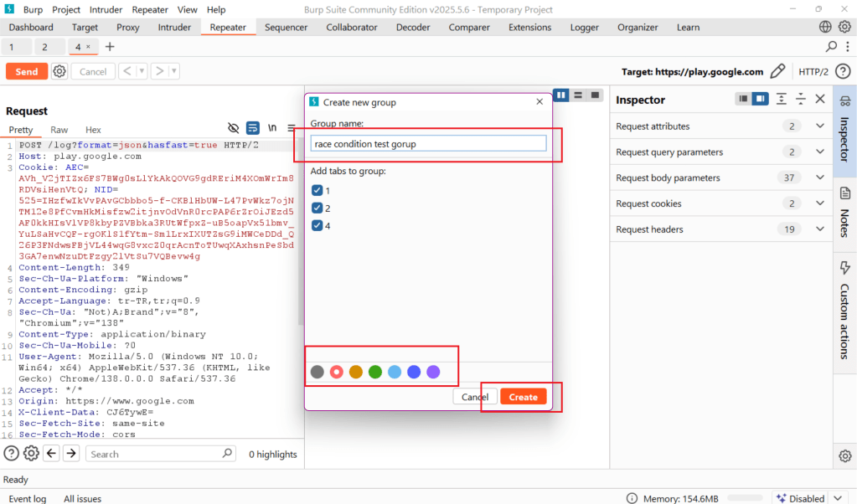Viewport: 857px width, 504px height.
Task: Open the Hex request view tab
Action: pos(93,130)
